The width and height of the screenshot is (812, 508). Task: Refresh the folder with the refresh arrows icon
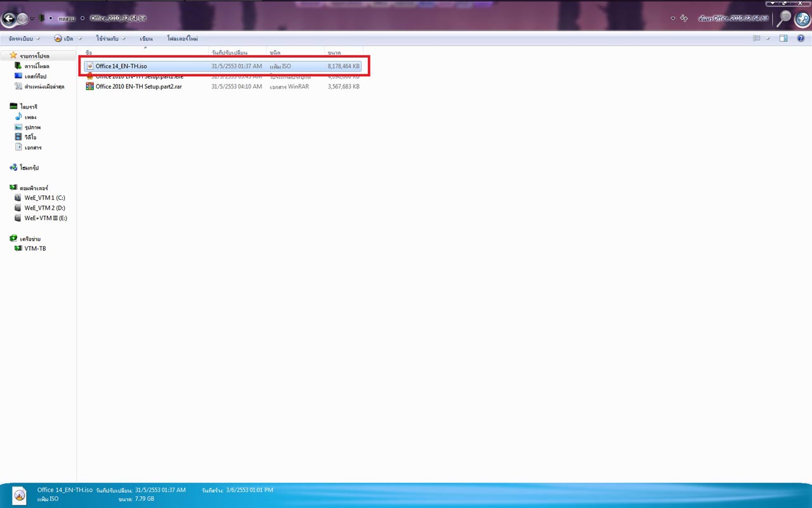pyautogui.click(x=684, y=18)
